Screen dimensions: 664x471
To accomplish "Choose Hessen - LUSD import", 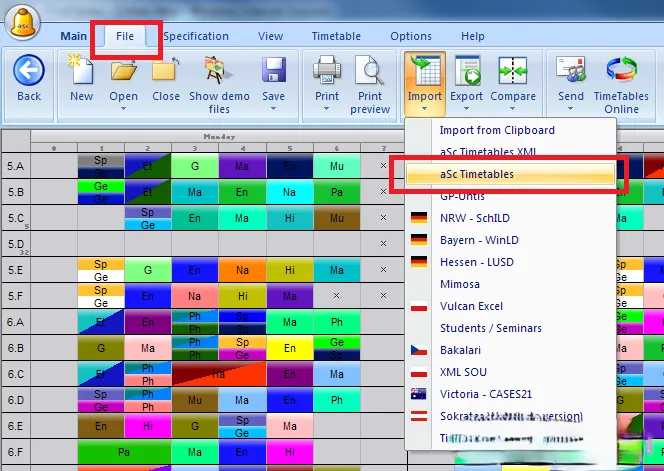I will coord(510,262).
